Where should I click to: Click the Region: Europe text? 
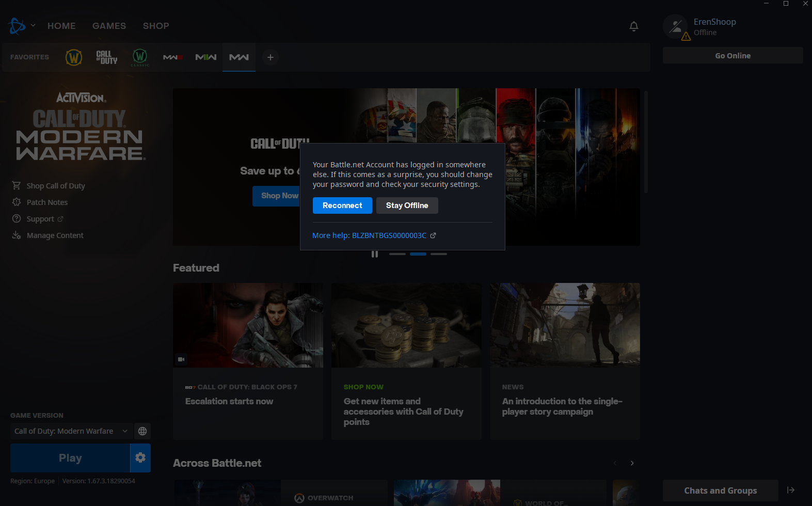point(33,481)
